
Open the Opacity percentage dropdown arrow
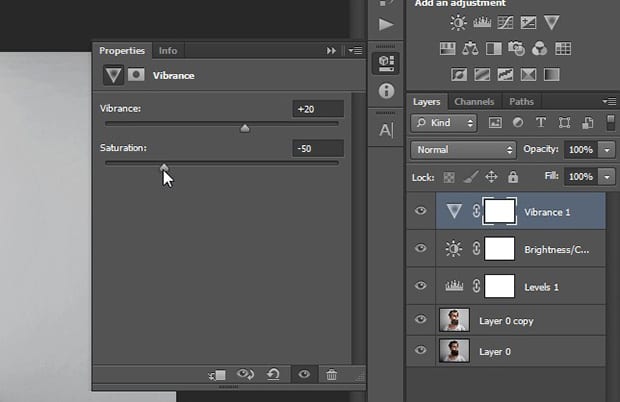607,150
